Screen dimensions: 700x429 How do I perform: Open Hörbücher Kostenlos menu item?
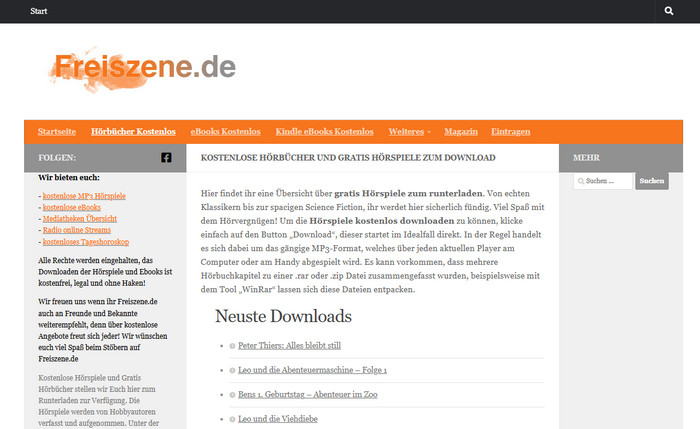coord(133,132)
